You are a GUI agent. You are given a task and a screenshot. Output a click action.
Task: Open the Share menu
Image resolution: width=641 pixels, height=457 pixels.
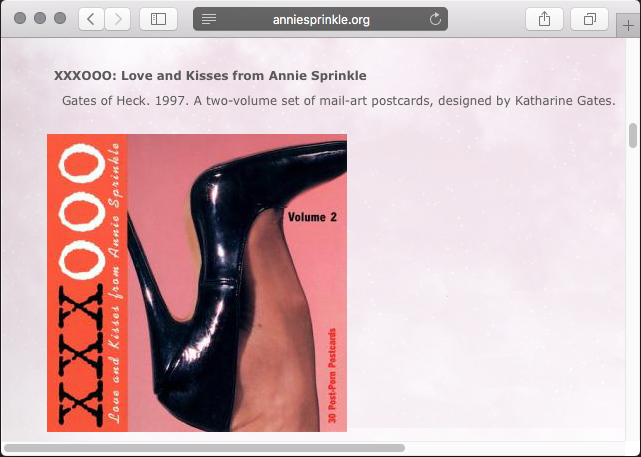click(544, 19)
